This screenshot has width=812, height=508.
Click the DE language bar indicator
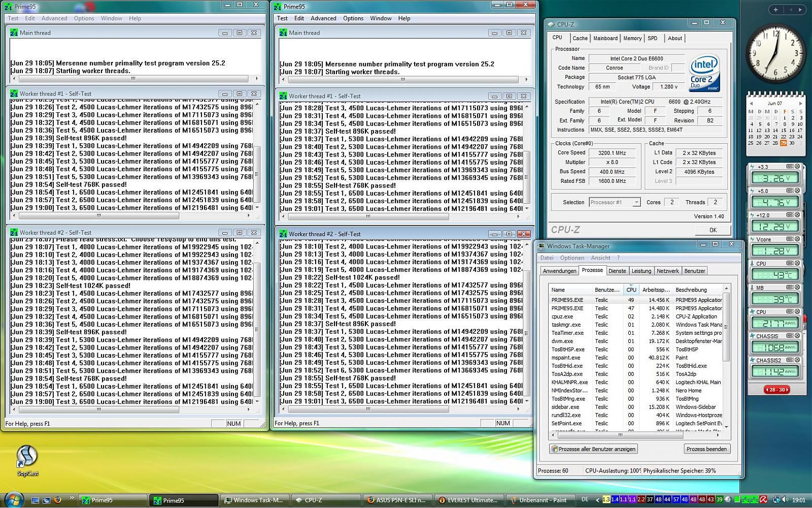tap(585, 499)
